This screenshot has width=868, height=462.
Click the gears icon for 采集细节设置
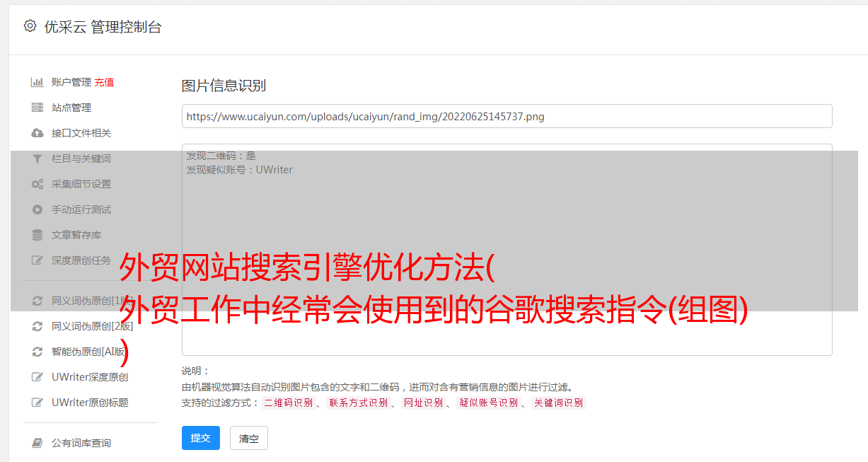[x=37, y=184]
